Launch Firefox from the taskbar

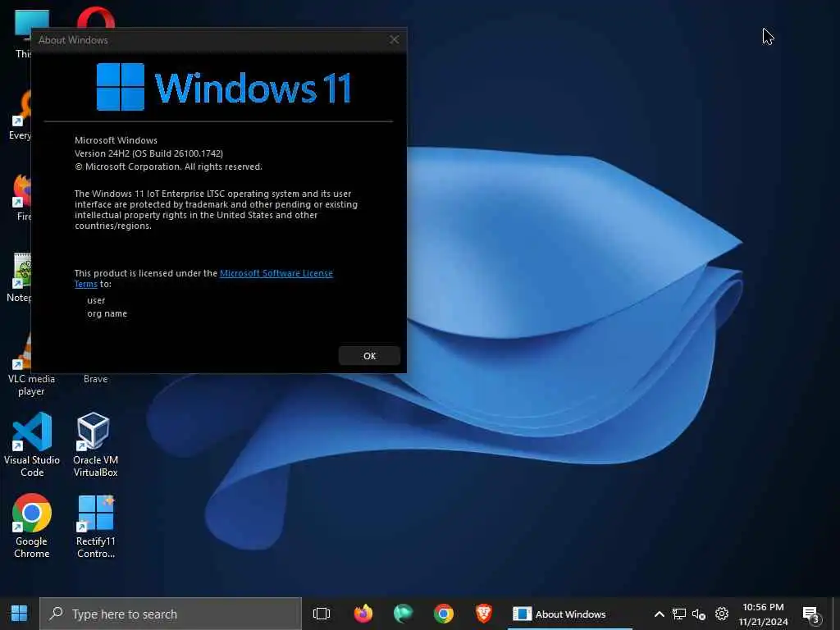coord(363,614)
